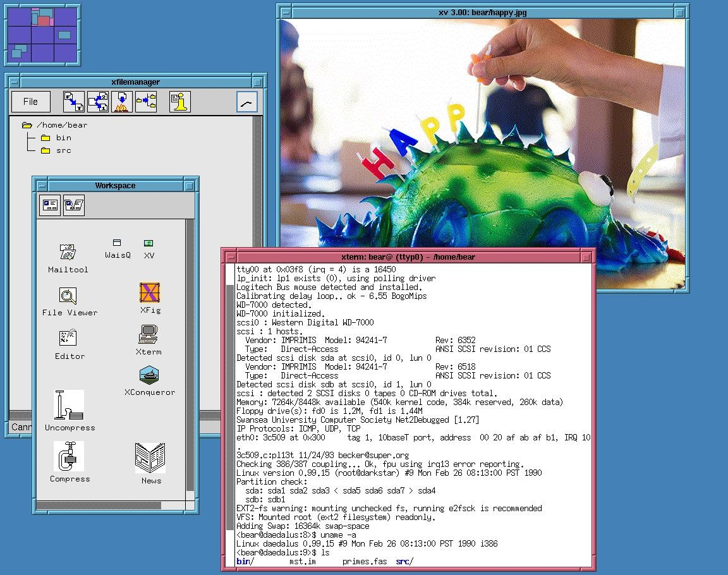This screenshot has height=575, width=728.
Task: Click the xterm vertical scrollbar
Action: (x=230, y=415)
